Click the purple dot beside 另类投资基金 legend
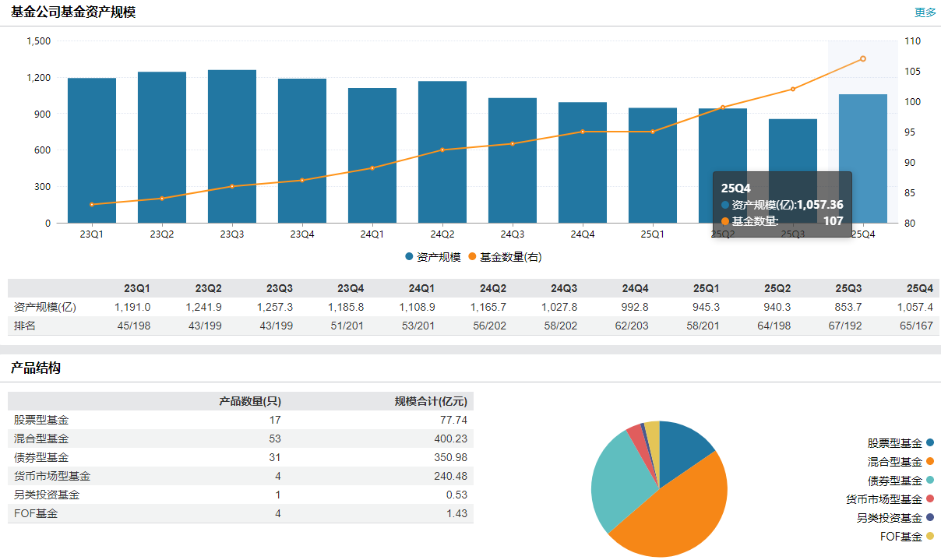The width and height of the screenshot is (941, 560). click(930, 518)
